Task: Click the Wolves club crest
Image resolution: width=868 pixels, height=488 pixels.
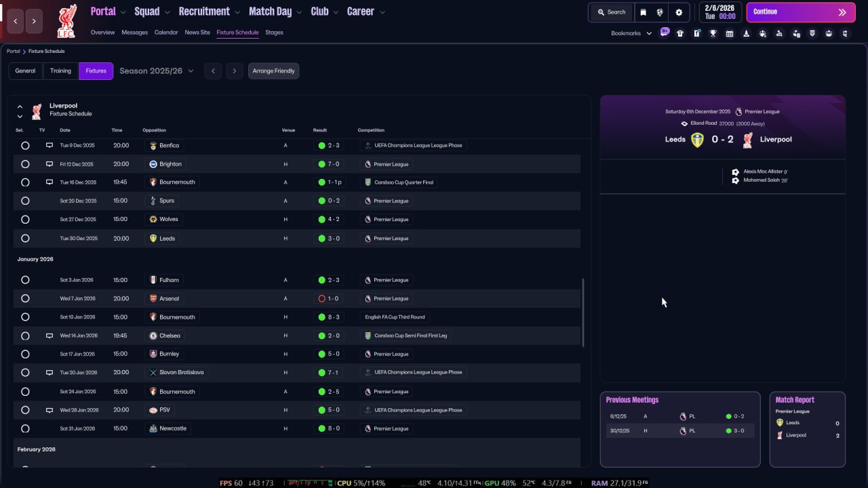Action: (153, 220)
